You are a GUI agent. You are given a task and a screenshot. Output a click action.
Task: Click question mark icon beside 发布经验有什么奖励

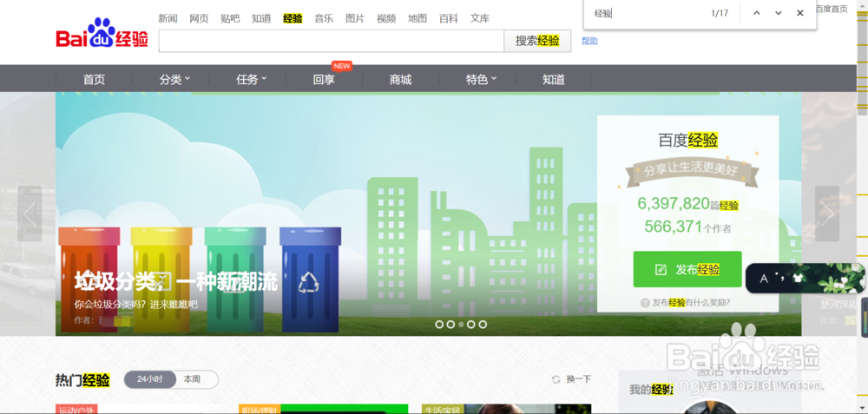[x=645, y=303]
